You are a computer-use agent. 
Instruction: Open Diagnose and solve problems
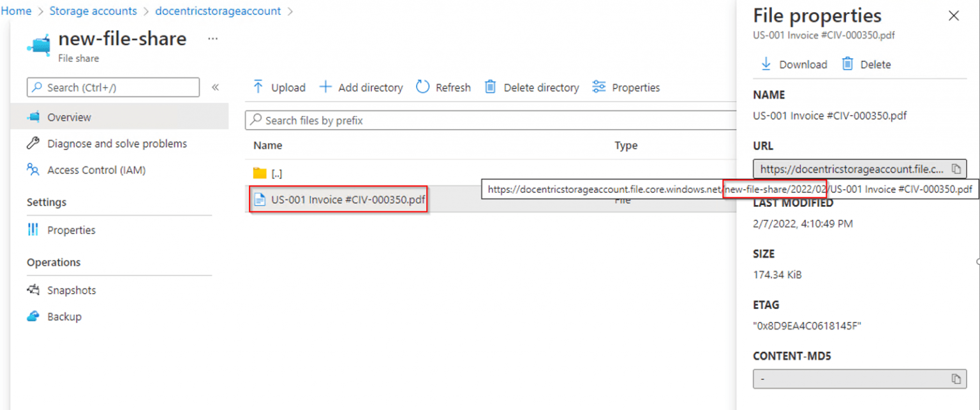tap(117, 143)
